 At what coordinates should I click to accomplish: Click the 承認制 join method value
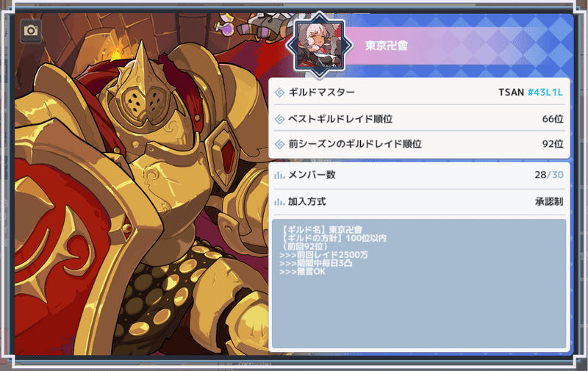click(549, 201)
